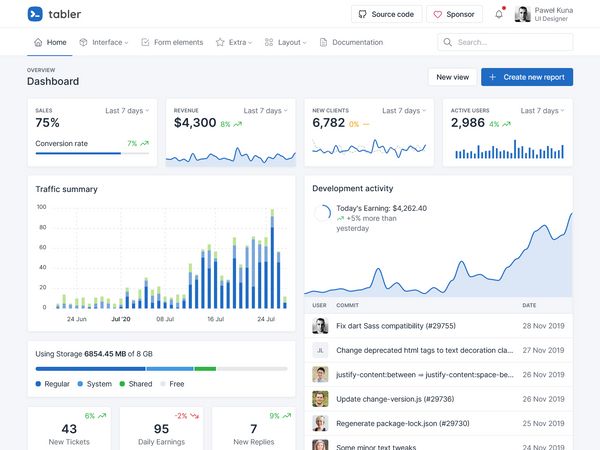The image size is (600, 450).
Task: Click the 6,782 new clients value
Action: (x=329, y=123)
